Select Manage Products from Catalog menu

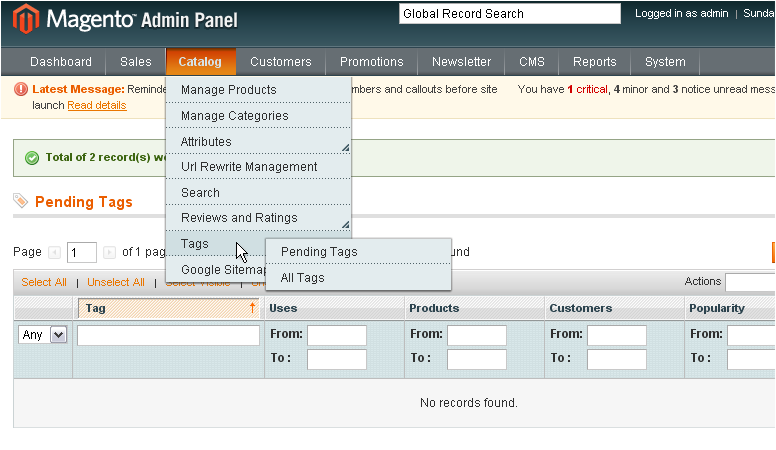258,90
